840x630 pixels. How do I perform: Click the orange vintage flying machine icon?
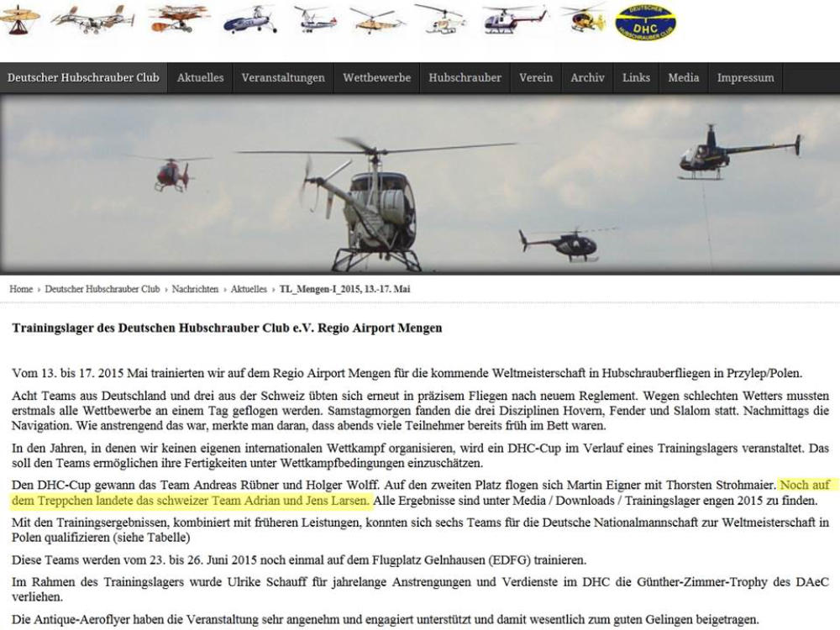click(178, 18)
